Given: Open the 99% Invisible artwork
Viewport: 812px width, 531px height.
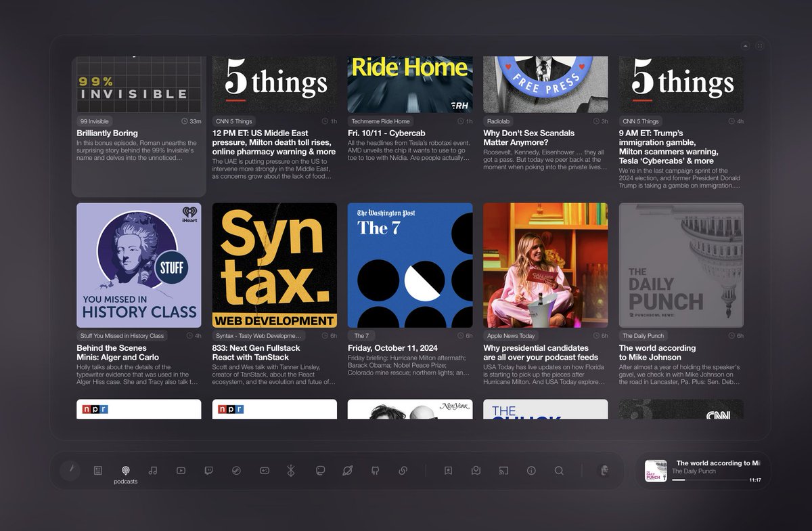Looking at the screenshot, I should point(139,84).
